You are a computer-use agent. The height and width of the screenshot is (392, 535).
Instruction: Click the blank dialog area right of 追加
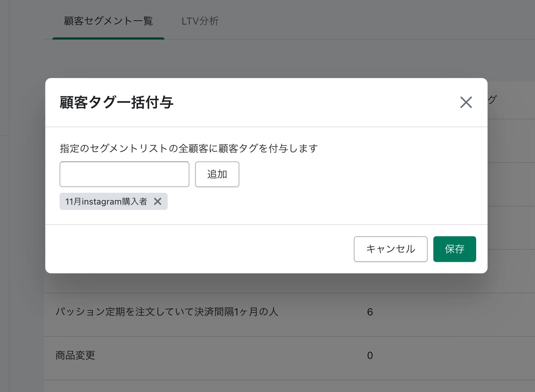(357, 174)
